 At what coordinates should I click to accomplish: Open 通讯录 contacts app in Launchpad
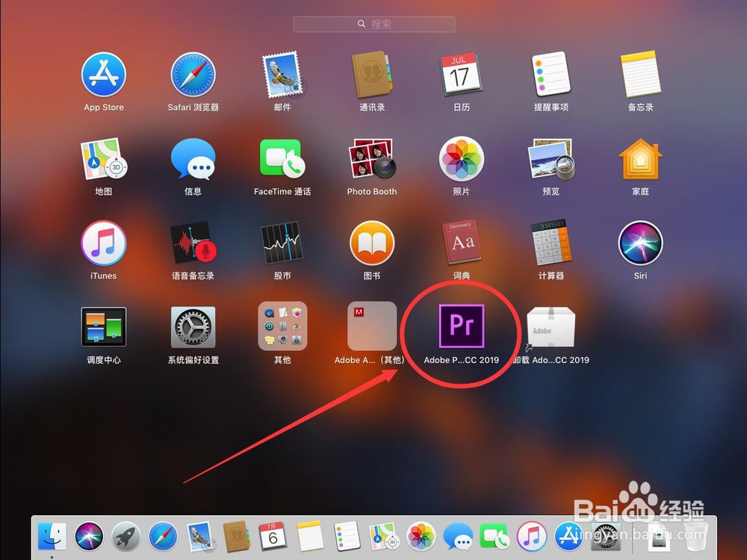coord(372,75)
